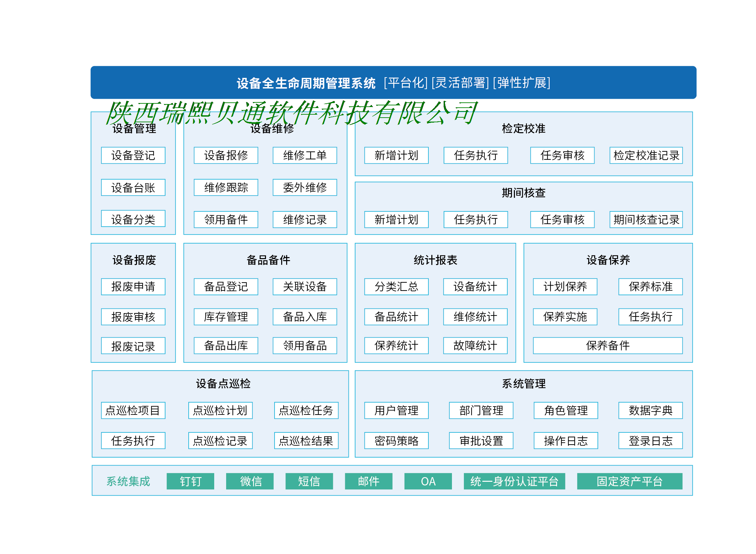756x554 pixels.
Task: Select 检定校准记录 entry
Action: pyautogui.click(x=646, y=155)
